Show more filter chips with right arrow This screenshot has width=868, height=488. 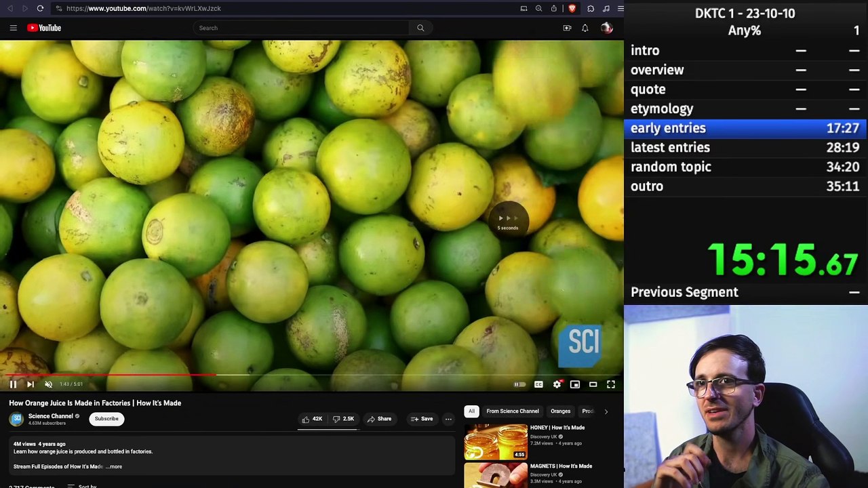click(x=606, y=411)
